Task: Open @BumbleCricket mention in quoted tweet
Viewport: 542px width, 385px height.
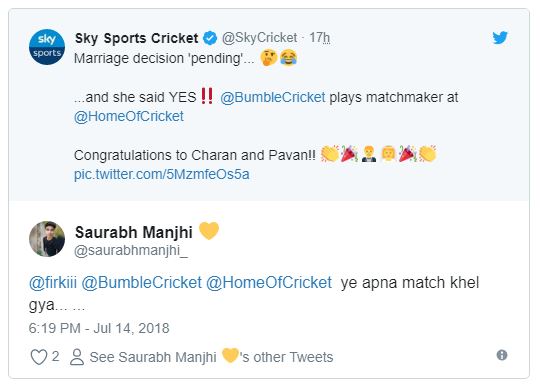Action: [272, 97]
